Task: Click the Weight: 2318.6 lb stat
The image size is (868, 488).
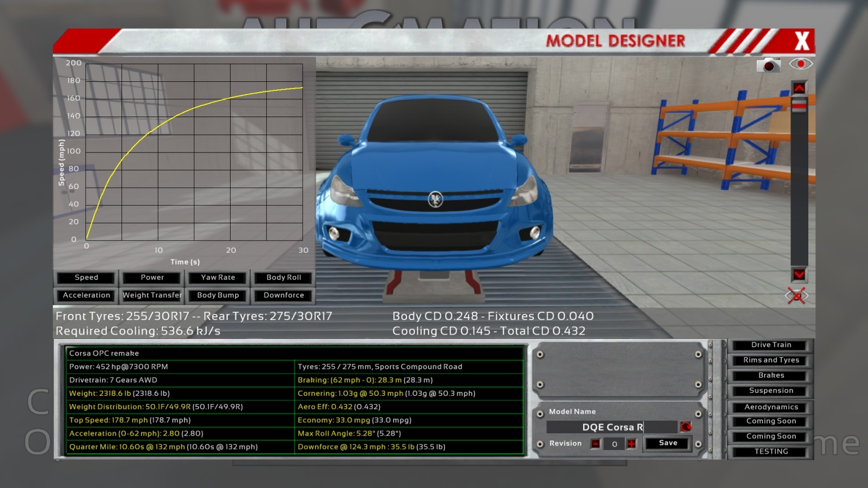Action: coord(119,394)
